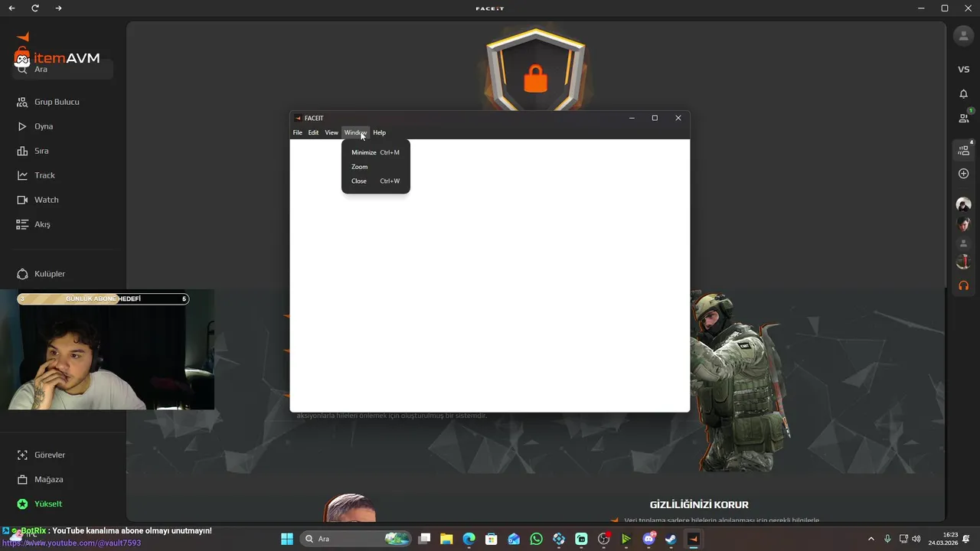Choose Zoom from the Window menu
This screenshot has width=980, height=551.
375,167
